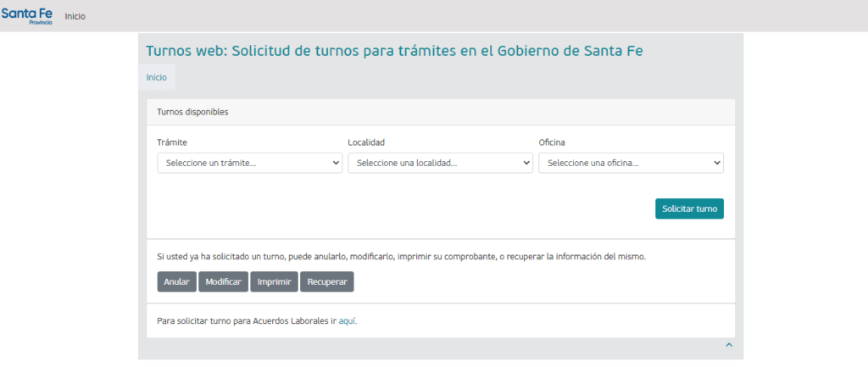Open Inicio in the top navigation bar
The height and width of the screenshot is (367, 868).
tap(75, 16)
